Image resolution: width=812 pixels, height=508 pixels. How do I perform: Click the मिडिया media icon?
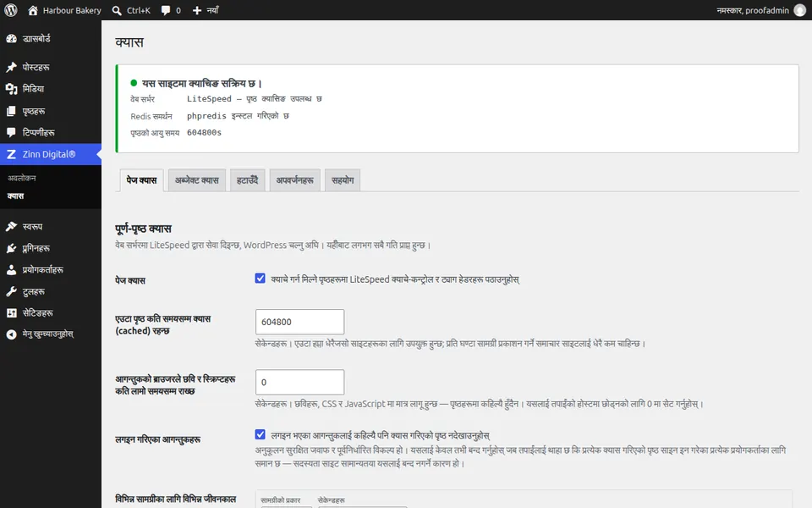(x=11, y=89)
